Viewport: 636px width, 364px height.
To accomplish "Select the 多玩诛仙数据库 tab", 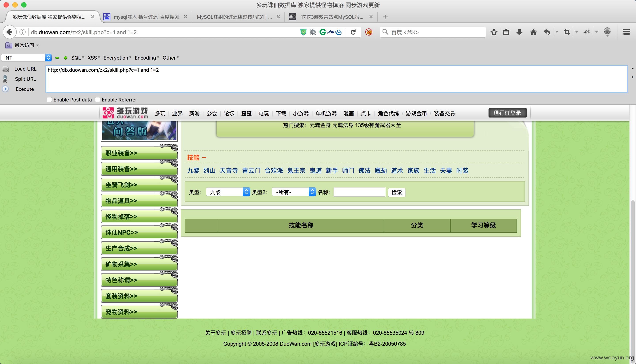I will point(49,17).
